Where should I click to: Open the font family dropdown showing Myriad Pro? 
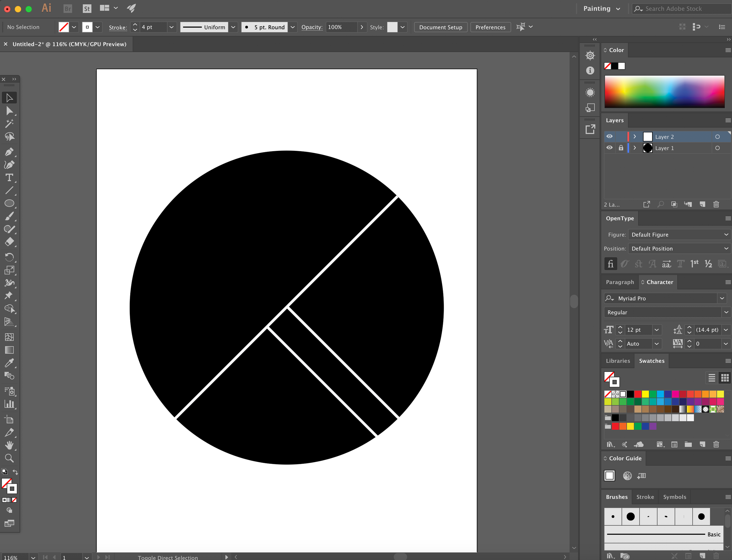point(722,298)
